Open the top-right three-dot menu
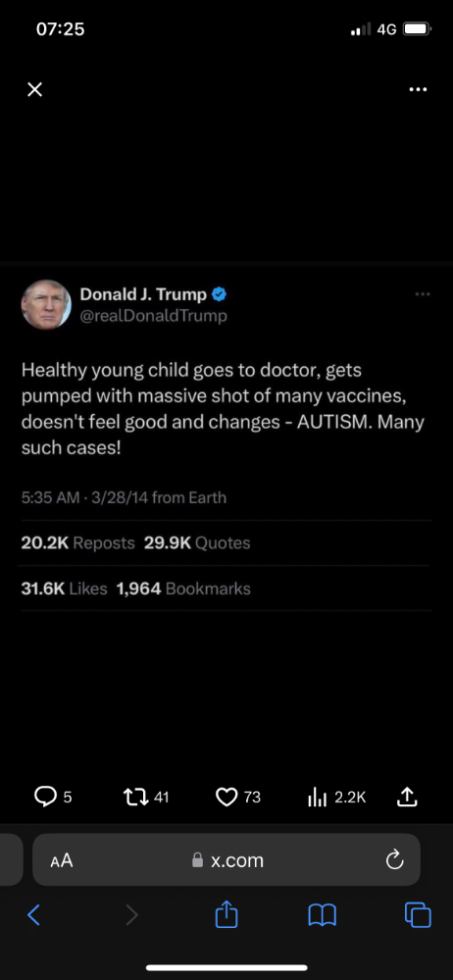Image resolution: width=453 pixels, height=980 pixels. pos(418,89)
